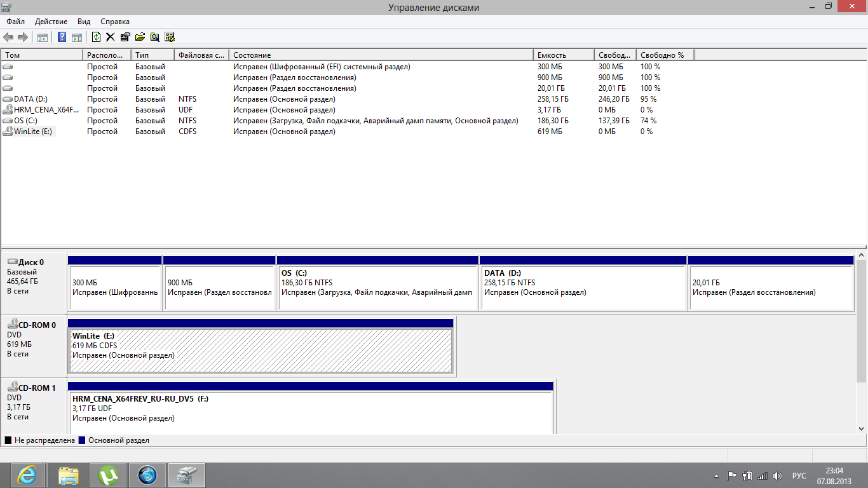Open the Вид menu
The image size is (868, 488).
(x=84, y=22)
